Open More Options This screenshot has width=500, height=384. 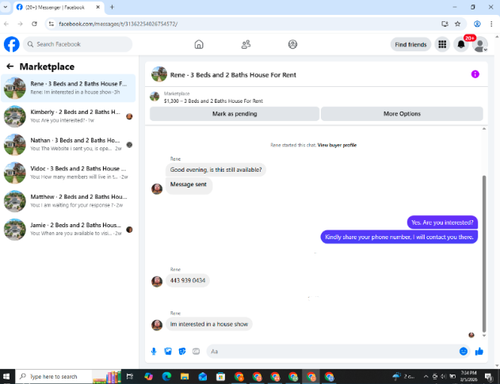402,114
